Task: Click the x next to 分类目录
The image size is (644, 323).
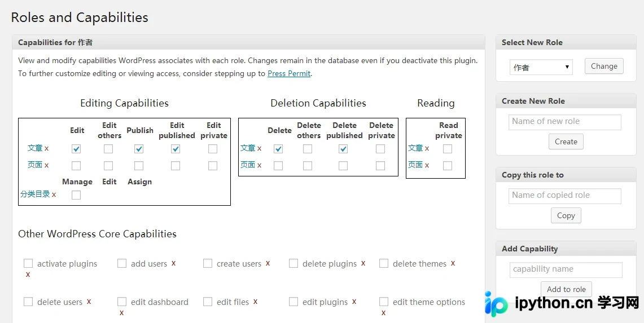Action: pos(54,194)
